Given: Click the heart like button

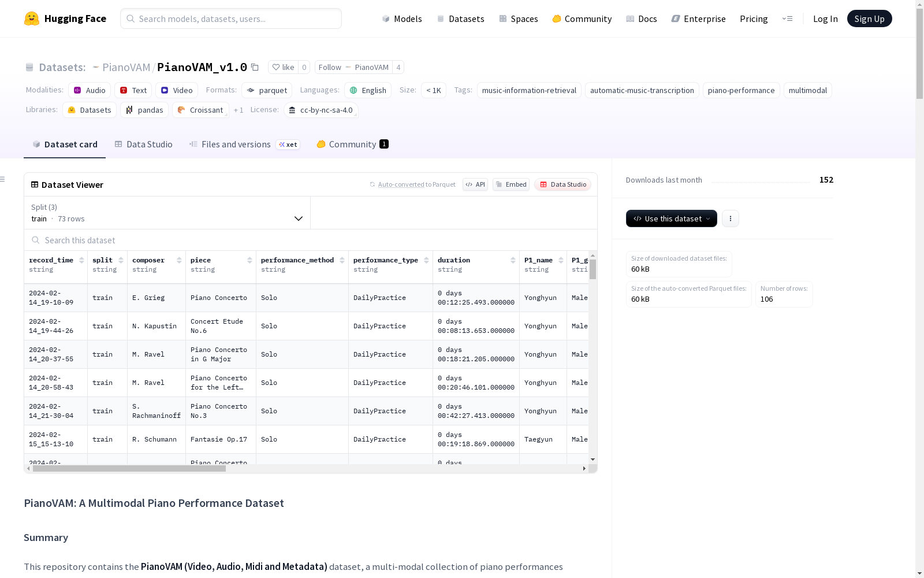Looking at the screenshot, I should click(284, 67).
